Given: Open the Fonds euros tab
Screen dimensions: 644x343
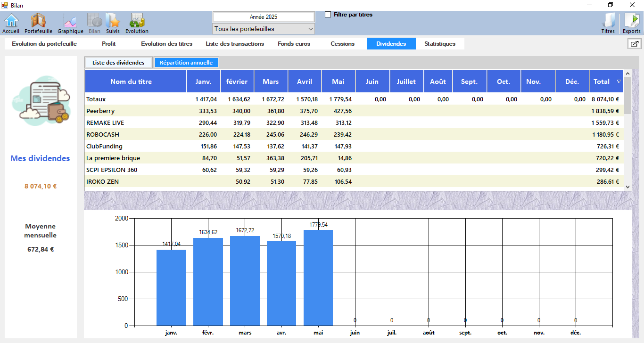Looking at the screenshot, I should 294,44.
